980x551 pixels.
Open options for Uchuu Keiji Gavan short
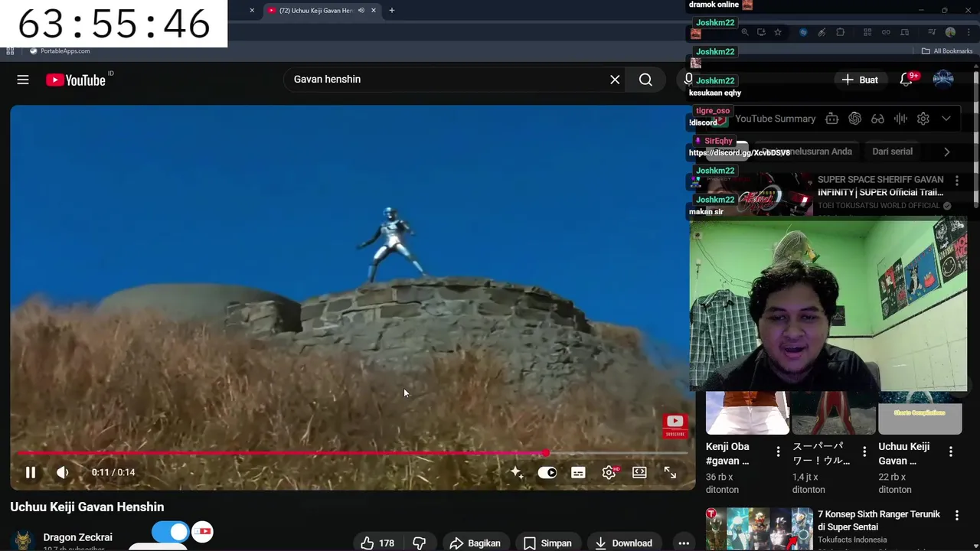(x=951, y=452)
